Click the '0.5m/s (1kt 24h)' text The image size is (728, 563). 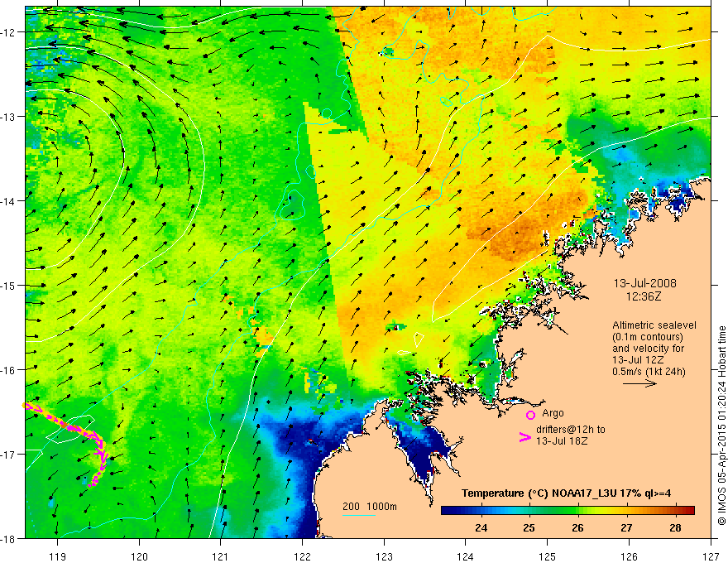(649, 372)
